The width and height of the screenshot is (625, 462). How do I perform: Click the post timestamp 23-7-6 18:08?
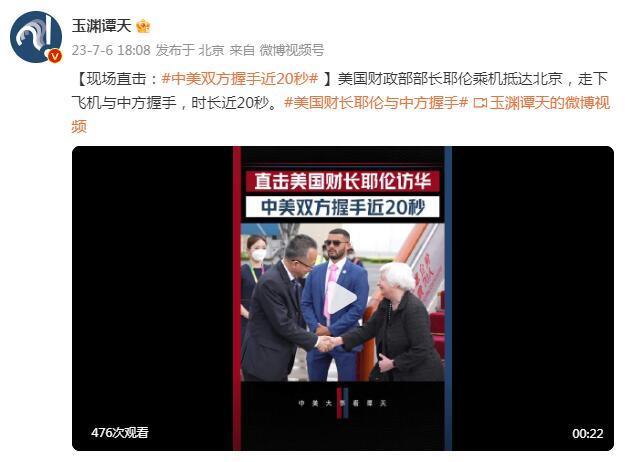111,50
